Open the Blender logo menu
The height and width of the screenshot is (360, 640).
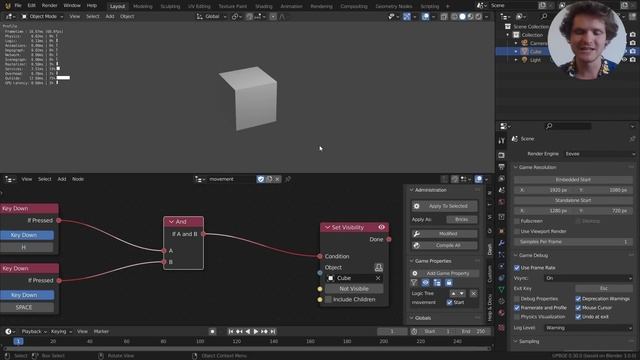(x=7, y=6)
